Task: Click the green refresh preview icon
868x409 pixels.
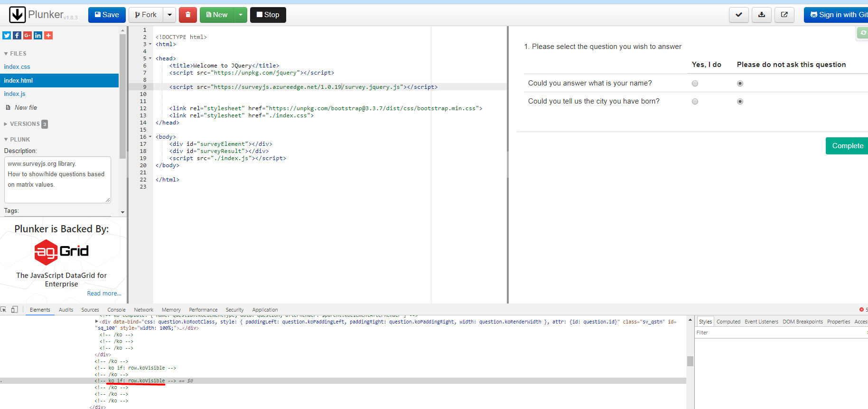Action: [863, 33]
